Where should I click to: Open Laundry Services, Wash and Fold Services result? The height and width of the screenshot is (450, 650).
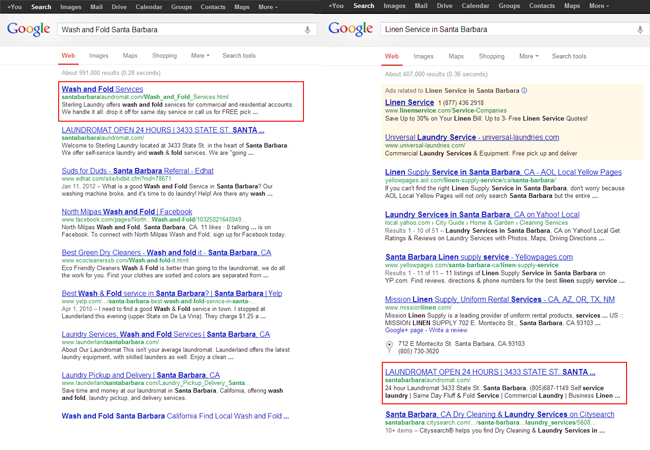pos(166,334)
